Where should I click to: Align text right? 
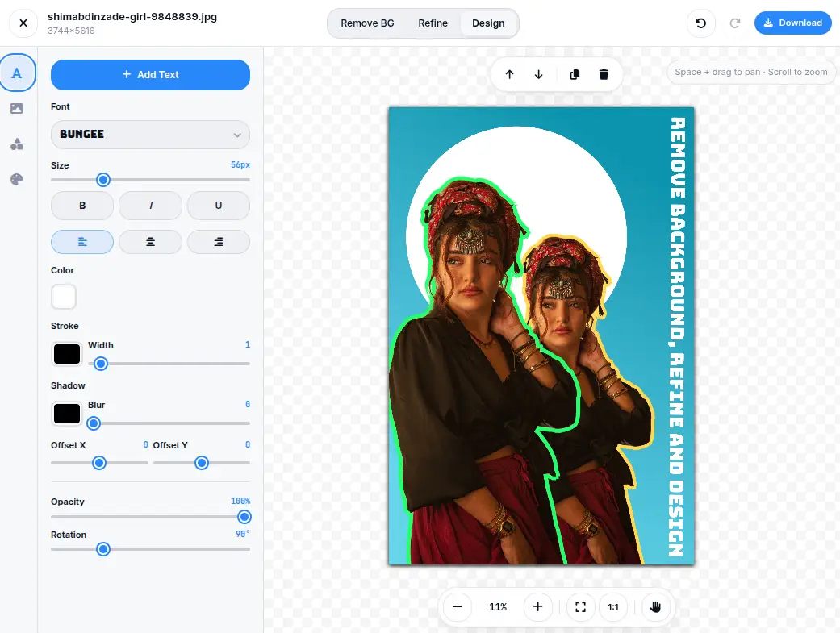pos(219,242)
